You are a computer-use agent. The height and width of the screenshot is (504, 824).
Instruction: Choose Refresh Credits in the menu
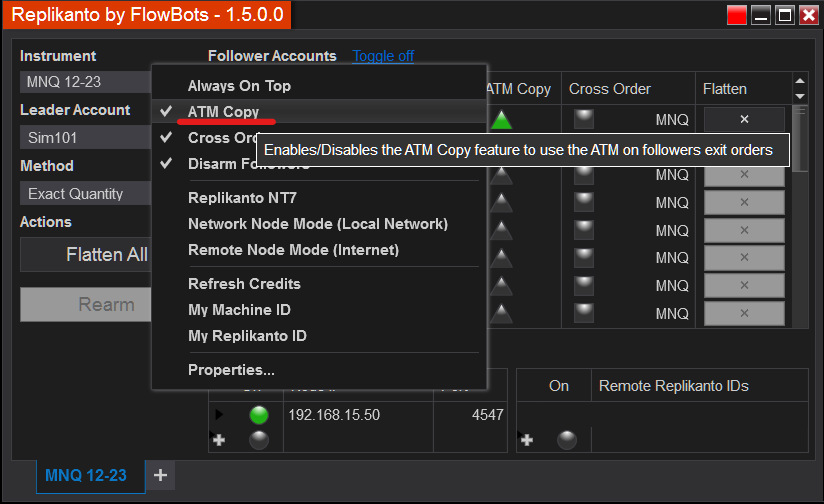tap(319, 284)
